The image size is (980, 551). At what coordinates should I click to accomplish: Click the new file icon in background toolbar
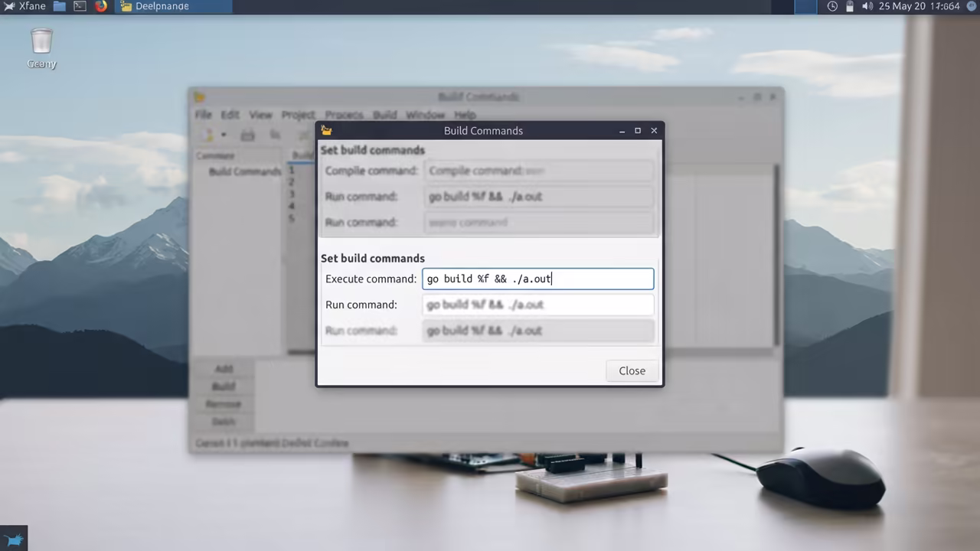click(x=207, y=135)
